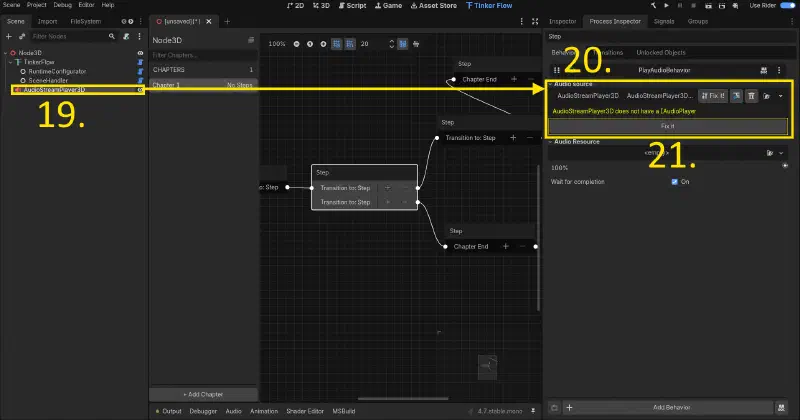This screenshot has width=800, height=420.
Task: Open the Project menu
Action: pos(36,5)
